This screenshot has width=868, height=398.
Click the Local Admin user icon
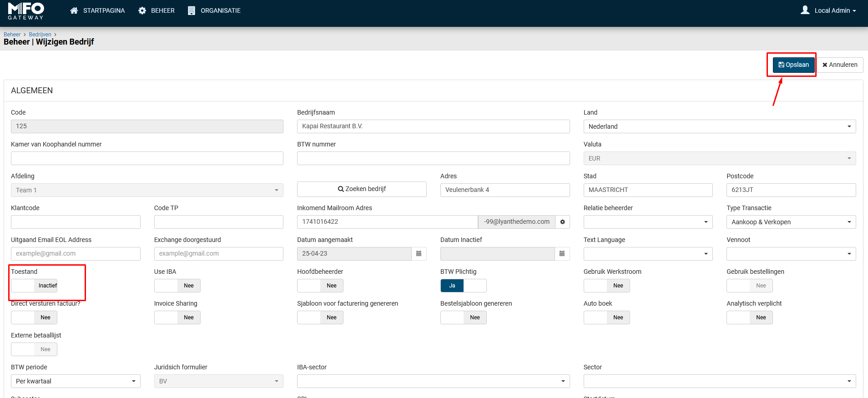tap(805, 10)
